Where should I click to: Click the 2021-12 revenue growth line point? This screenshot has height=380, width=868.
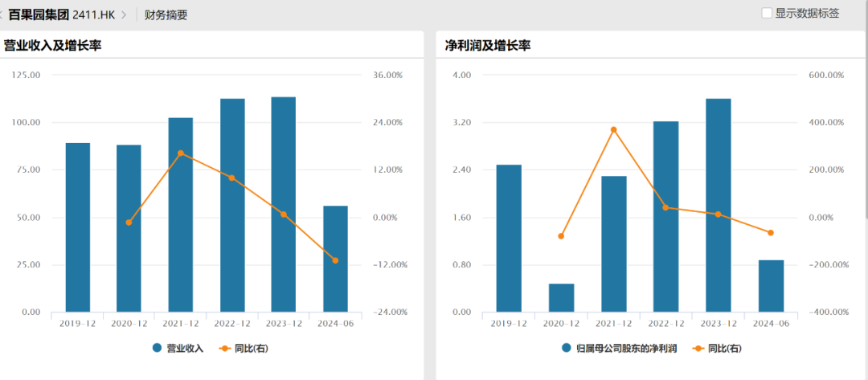click(x=181, y=153)
